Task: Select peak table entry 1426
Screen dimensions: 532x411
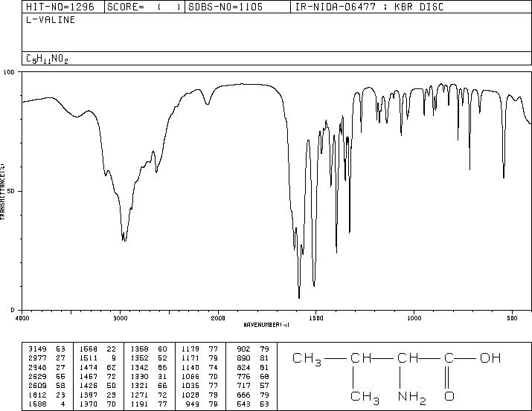Action: click(89, 386)
